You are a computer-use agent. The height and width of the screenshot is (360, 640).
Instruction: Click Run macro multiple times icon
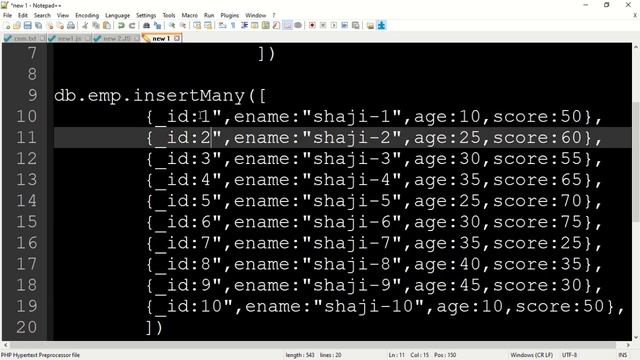[344, 25]
